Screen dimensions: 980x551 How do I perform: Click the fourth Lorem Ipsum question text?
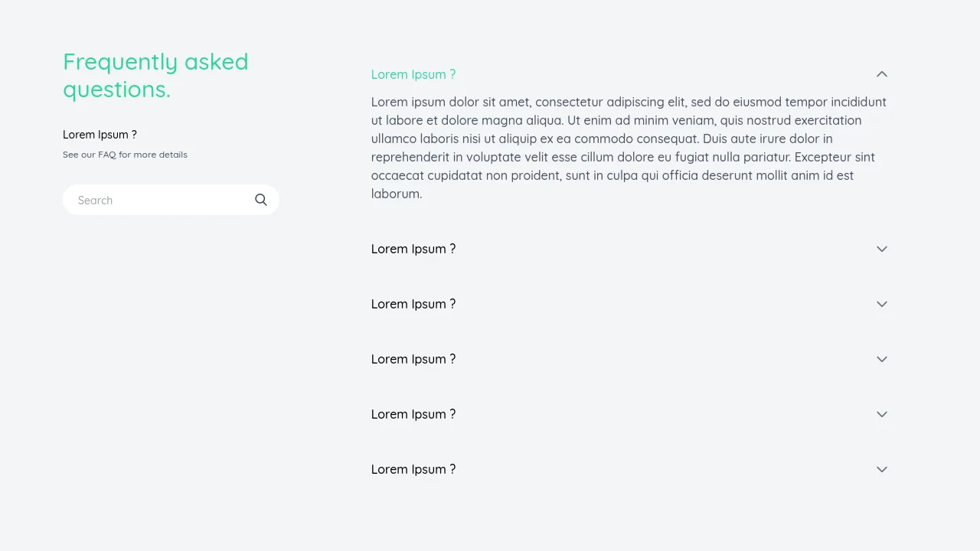click(x=413, y=359)
